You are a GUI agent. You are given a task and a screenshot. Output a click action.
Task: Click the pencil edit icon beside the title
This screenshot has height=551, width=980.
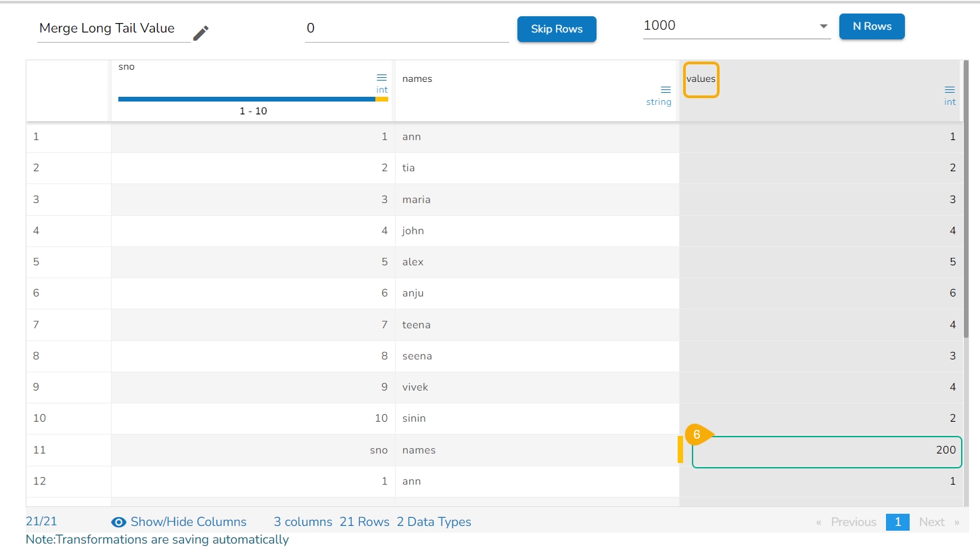click(201, 32)
